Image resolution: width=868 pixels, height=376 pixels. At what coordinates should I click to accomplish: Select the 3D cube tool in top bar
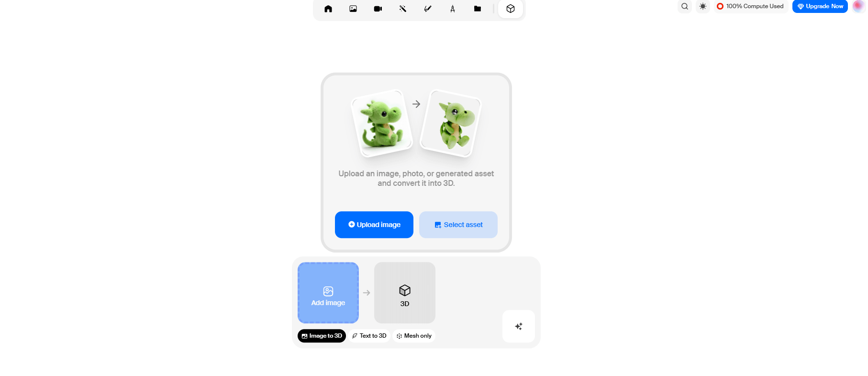511,9
